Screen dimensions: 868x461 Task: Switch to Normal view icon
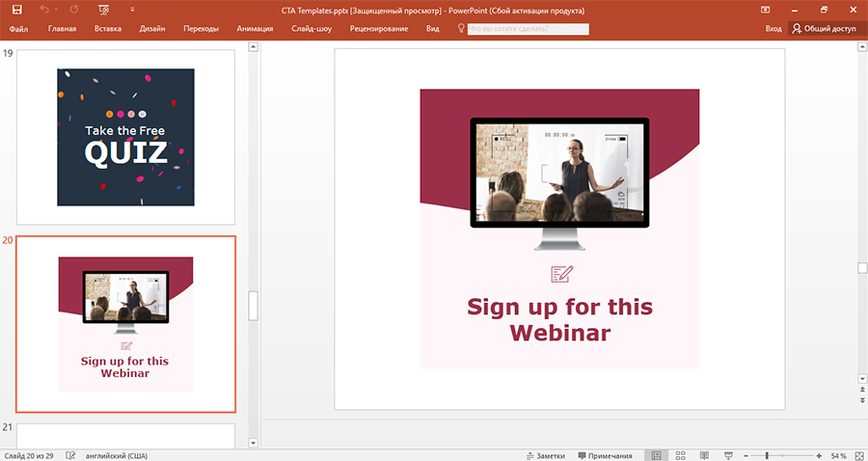click(656, 455)
